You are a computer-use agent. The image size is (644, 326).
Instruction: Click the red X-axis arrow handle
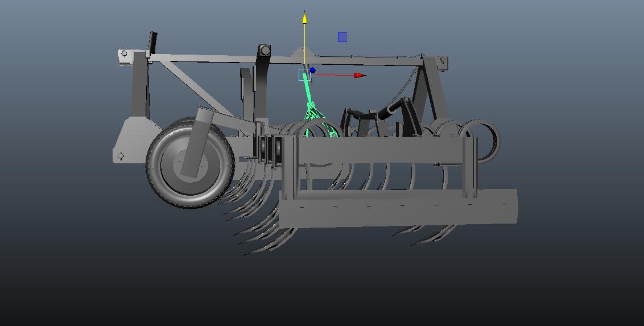click(x=360, y=75)
